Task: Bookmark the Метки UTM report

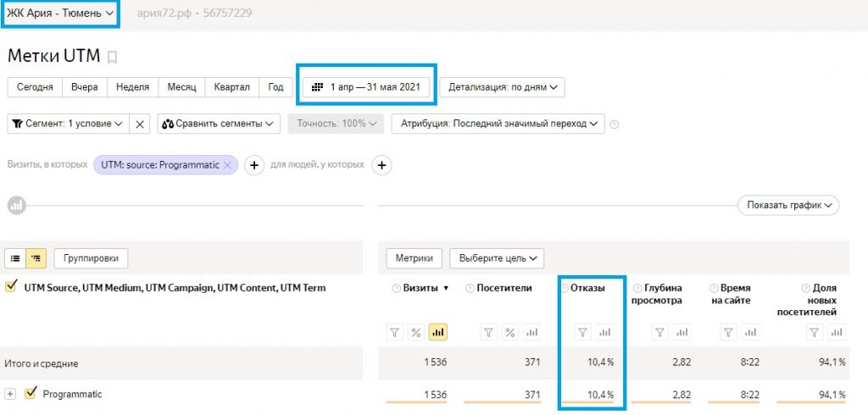Action: [113, 58]
